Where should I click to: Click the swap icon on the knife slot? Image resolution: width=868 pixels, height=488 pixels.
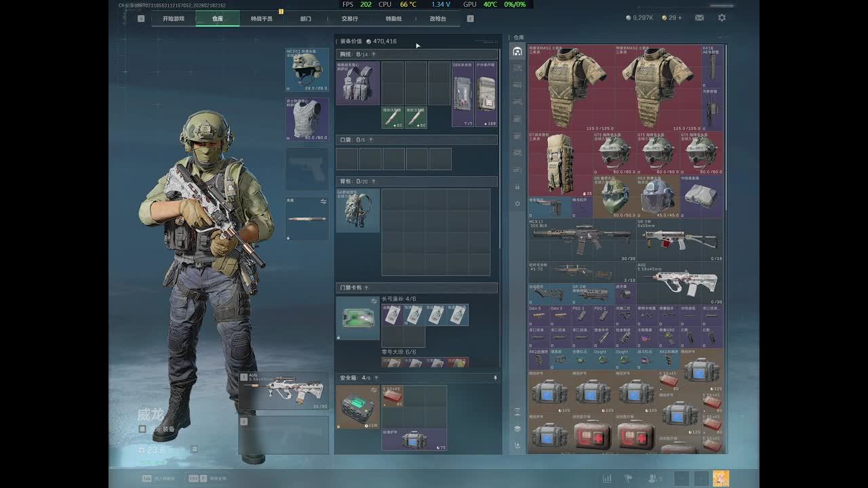pyautogui.click(x=323, y=201)
